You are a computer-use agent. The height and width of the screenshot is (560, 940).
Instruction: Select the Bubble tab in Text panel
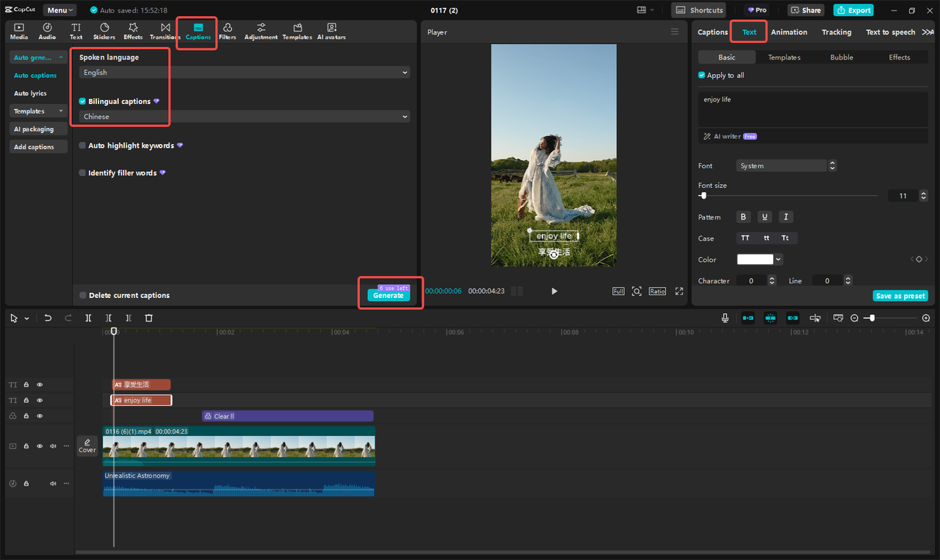[x=842, y=57]
